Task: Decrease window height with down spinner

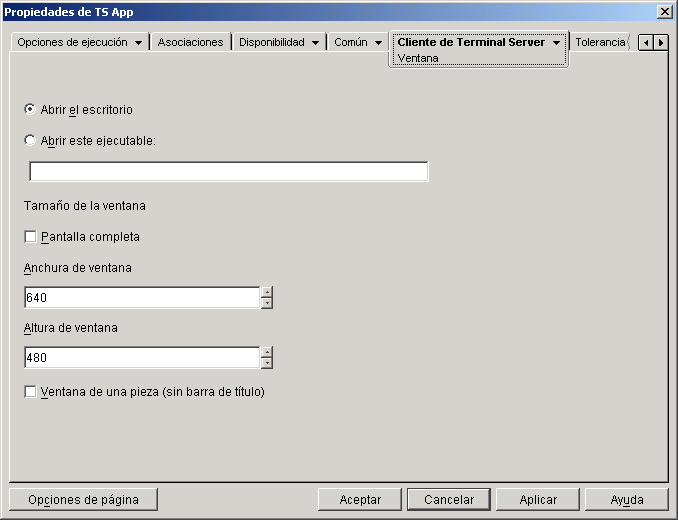Action: pos(267,363)
